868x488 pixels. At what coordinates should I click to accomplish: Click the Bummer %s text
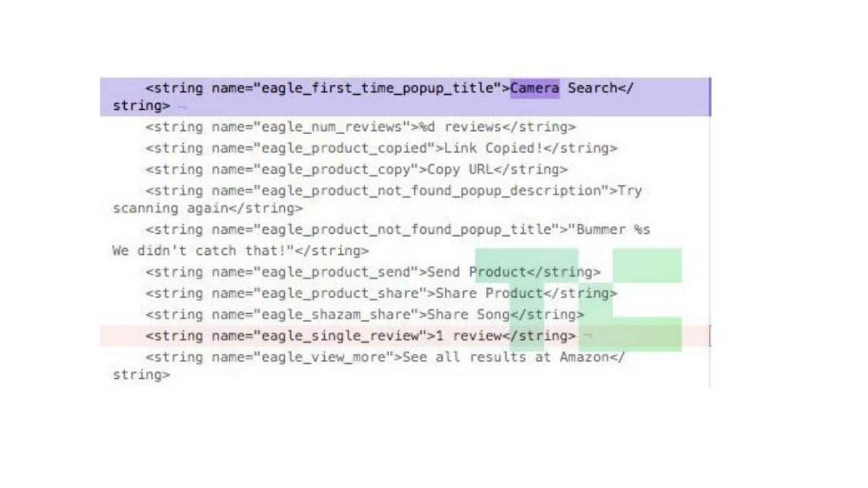[x=614, y=230]
